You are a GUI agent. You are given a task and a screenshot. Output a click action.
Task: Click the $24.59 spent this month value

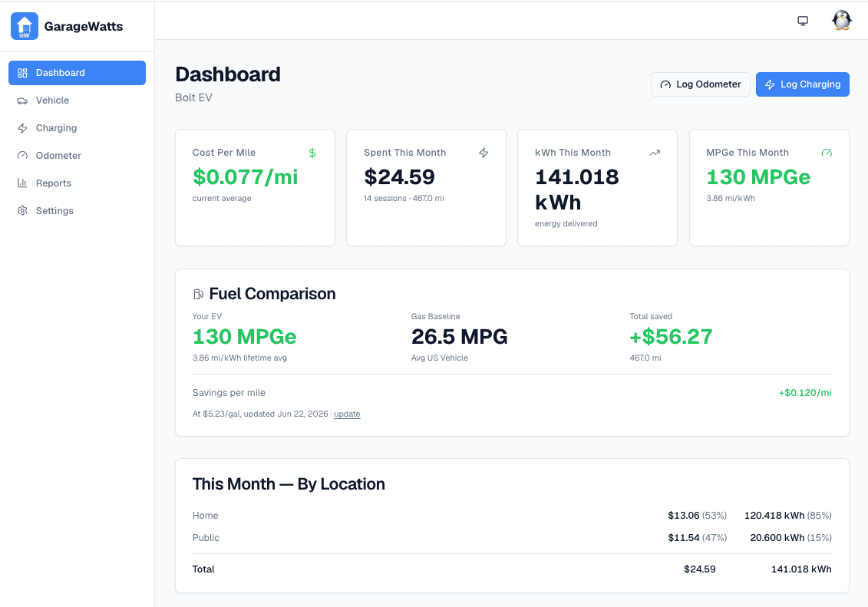pyautogui.click(x=399, y=177)
